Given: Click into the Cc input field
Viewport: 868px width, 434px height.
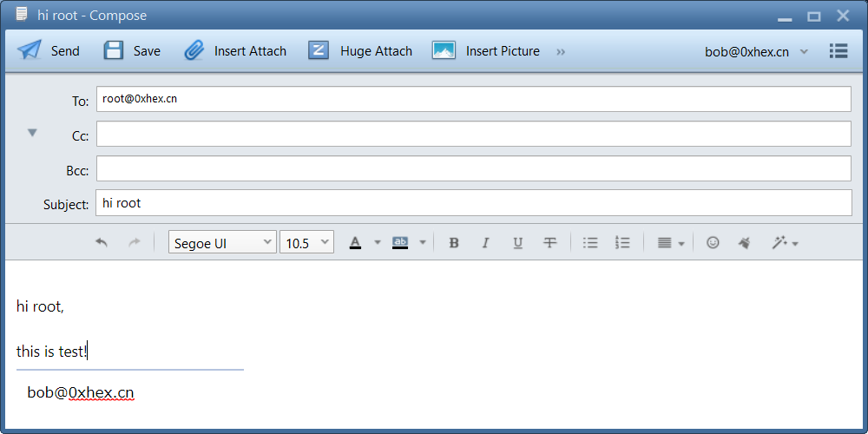Looking at the screenshot, I should pos(473,135).
